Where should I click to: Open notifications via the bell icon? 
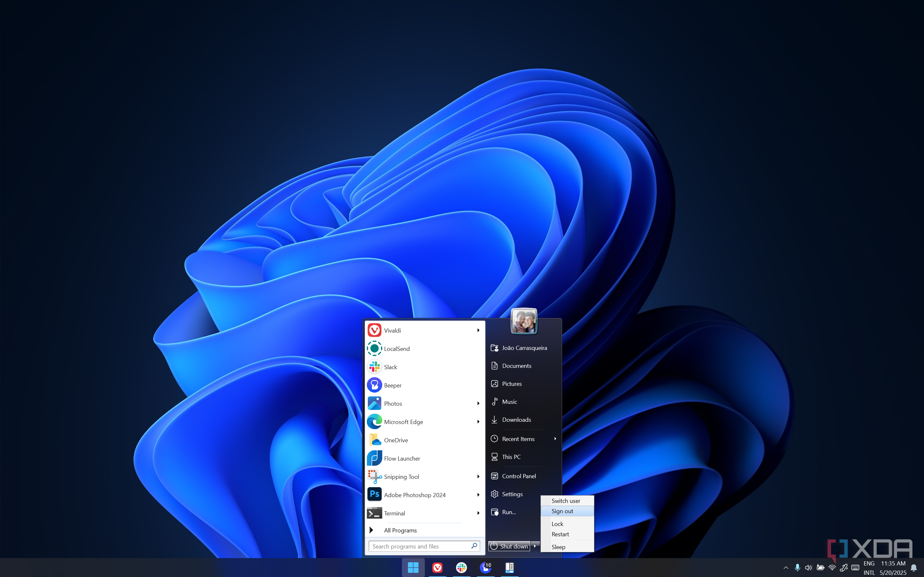point(914,568)
